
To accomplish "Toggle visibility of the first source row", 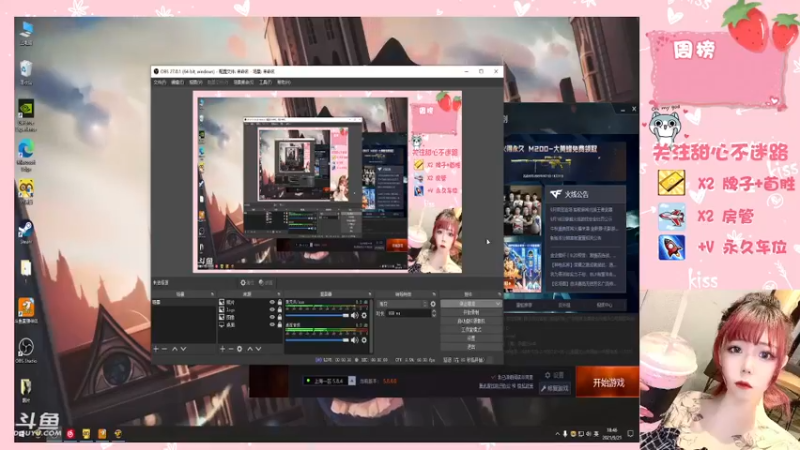I will tap(272, 302).
